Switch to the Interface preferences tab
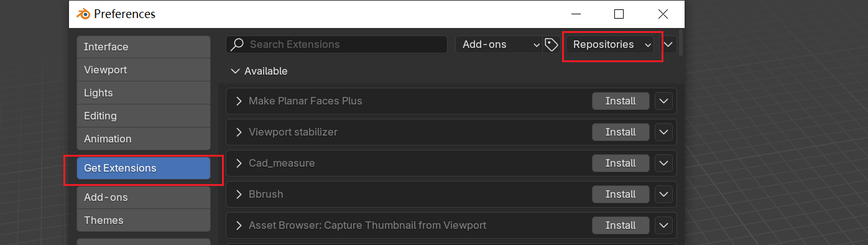This screenshot has height=245, width=868. (144, 47)
